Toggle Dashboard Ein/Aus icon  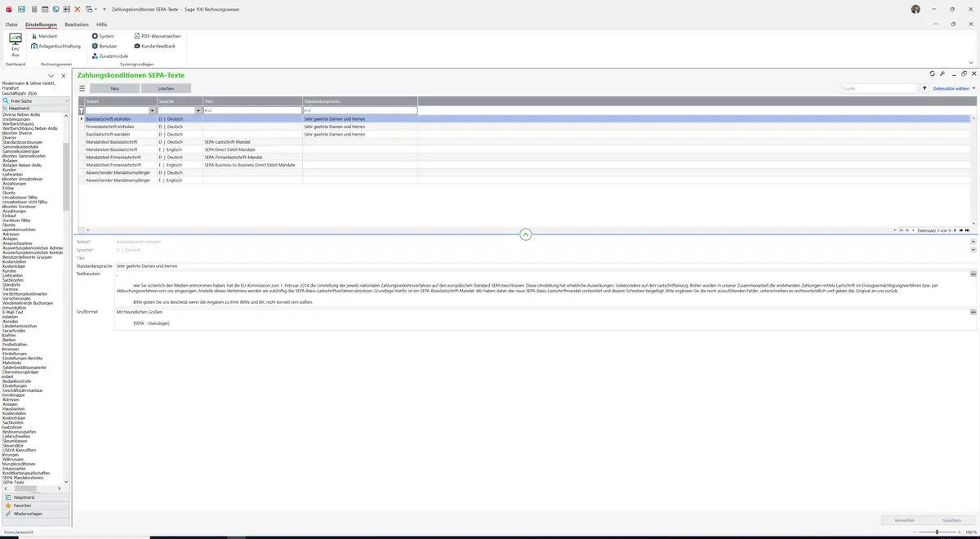click(15, 45)
